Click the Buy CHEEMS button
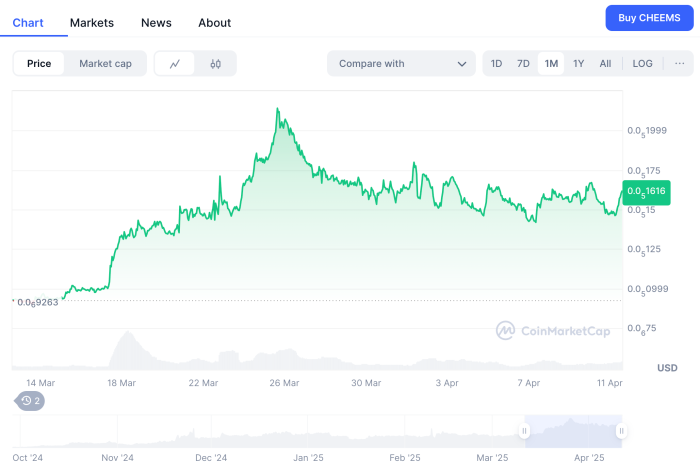This screenshot has height=473, width=700. [649, 18]
